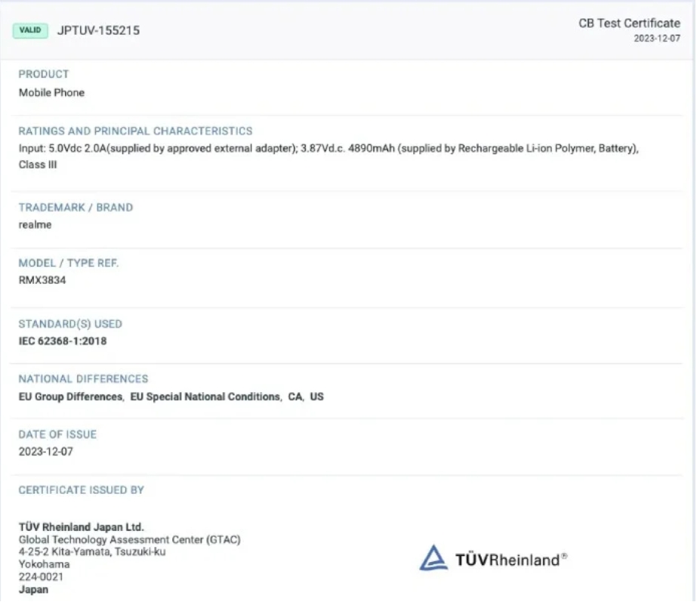Click the PRODUCT section label
This screenshot has width=700, height=602.
pos(44,74)
